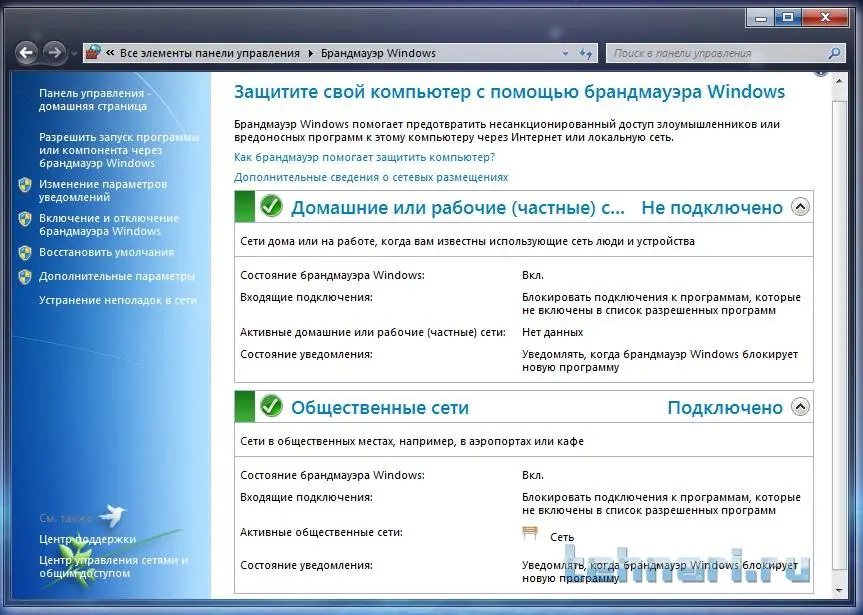
Task: Click "Активные домашние или рабочие (частные) сети:" label
Action: [373, 332]
